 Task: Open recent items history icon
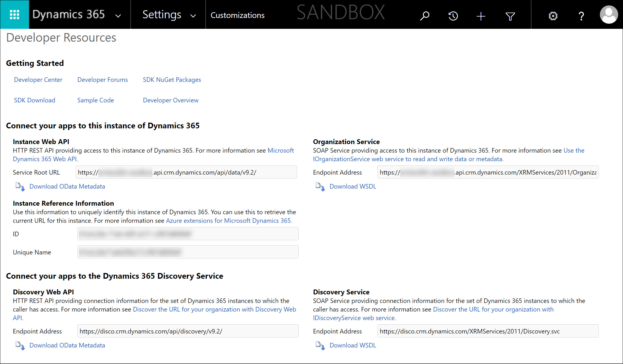click(453, 16)
